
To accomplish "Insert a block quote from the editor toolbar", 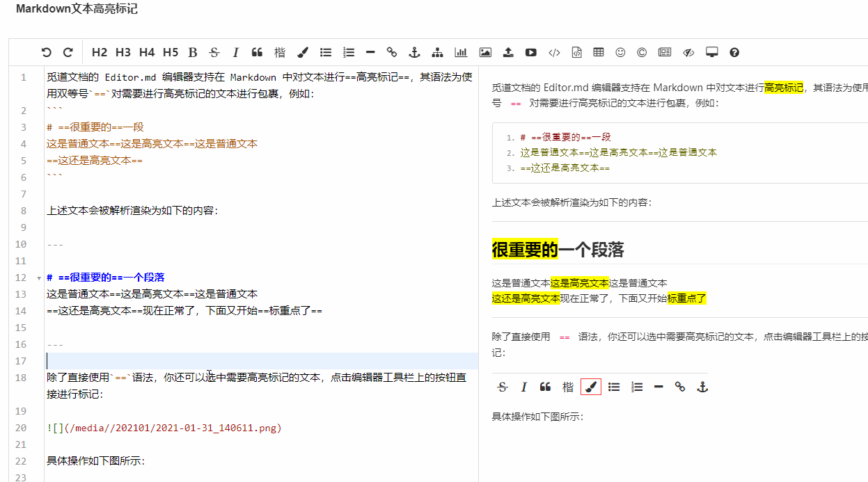I will pos(257,52).
